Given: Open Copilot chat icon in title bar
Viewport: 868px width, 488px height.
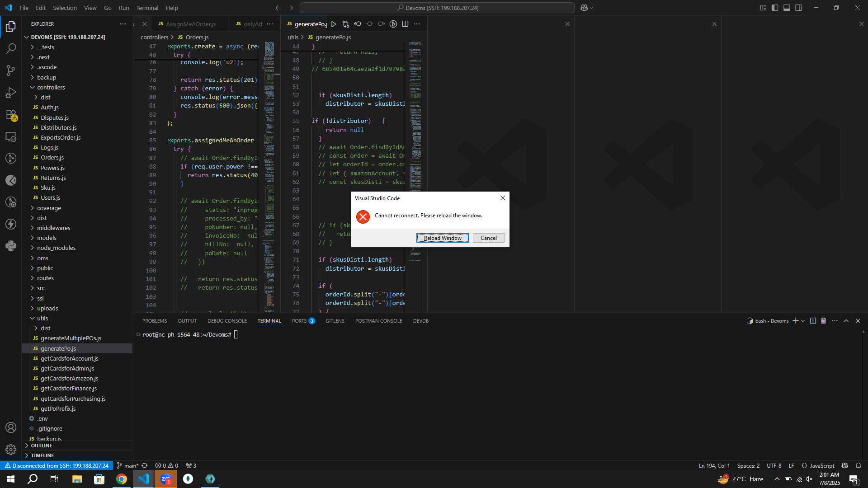Looking at the screenshot, I should (x=584, y=8).
